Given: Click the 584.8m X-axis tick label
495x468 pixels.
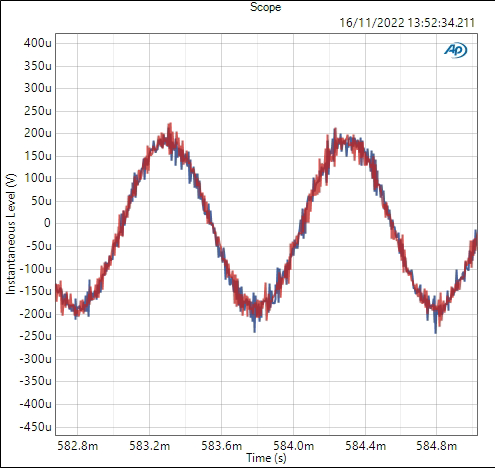Looking at the screenshot, I should point(436,446).
